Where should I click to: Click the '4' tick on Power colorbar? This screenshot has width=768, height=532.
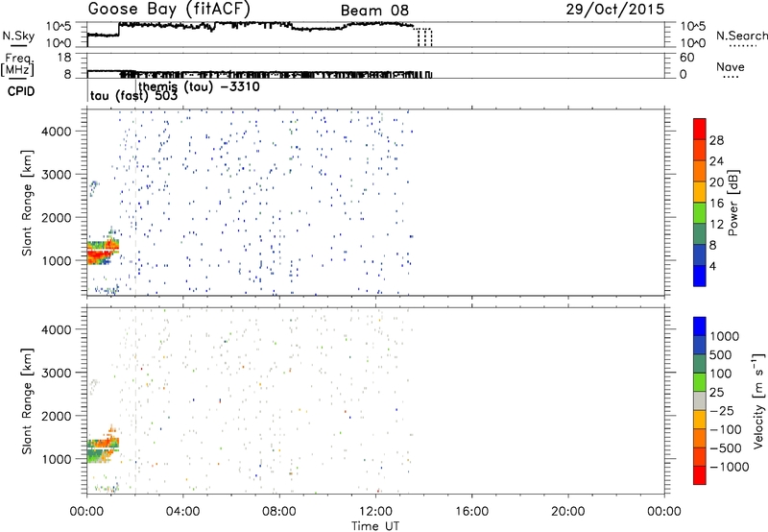pyautogui.click(x=712, y=265)
